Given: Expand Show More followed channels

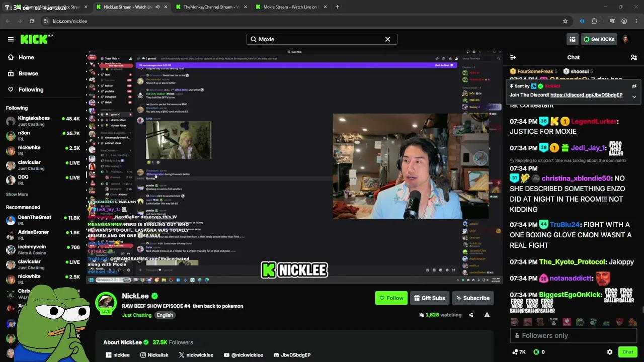Looking at the screenshot, I should pyautogui.click(x=17, y=194).
